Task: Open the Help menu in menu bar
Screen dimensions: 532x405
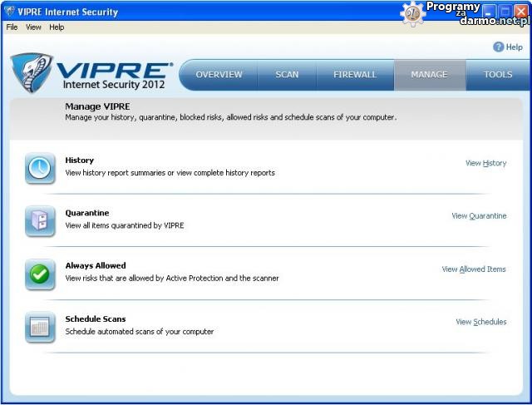Action: pos(57,27)
